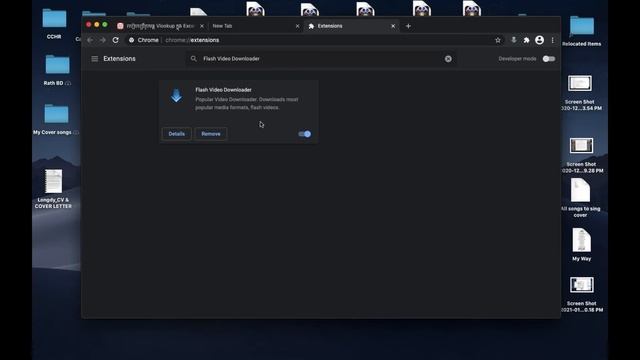Go forward with the browser forward arrow
The image size is (640, 360).
102,40
